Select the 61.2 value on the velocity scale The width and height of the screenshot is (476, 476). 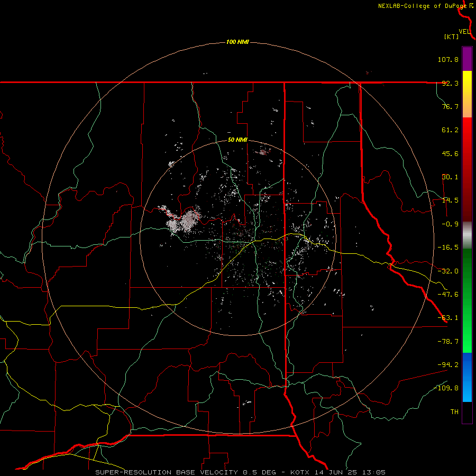450,130
